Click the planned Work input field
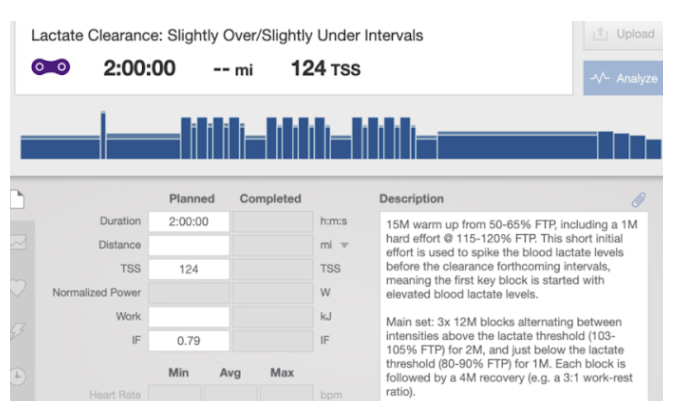Image resolution: width=676 pixels, height=411 pixels. pos(189,317)
